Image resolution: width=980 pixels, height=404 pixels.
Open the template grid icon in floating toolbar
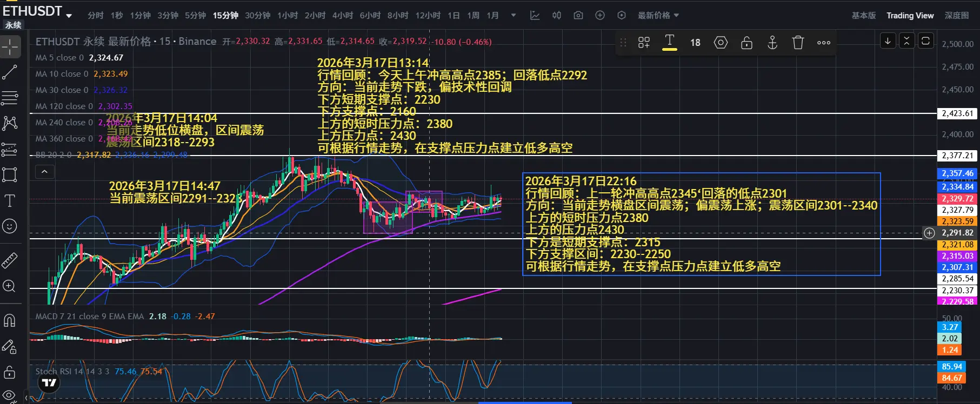644,43
